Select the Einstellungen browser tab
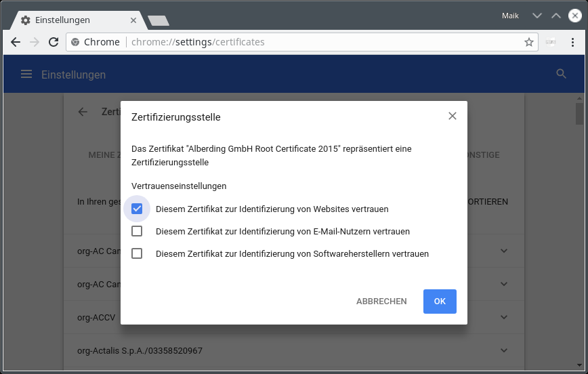This screenshot has height=374, width=588. (75, 20)
